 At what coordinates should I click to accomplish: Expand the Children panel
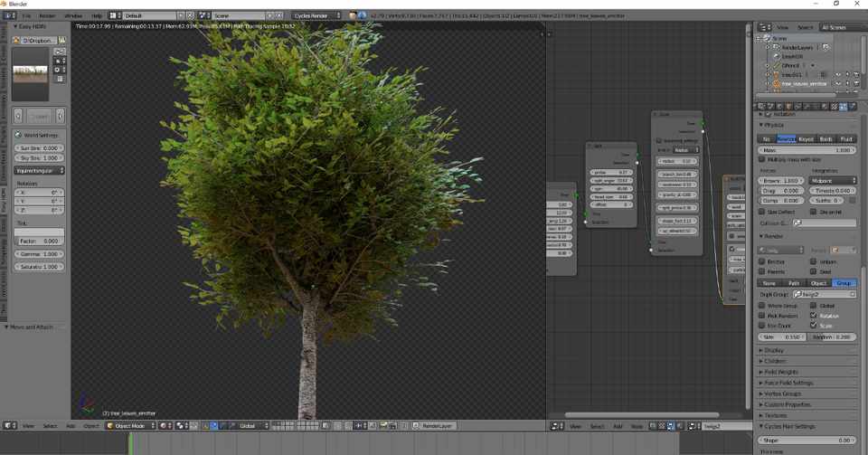(776, 360)
